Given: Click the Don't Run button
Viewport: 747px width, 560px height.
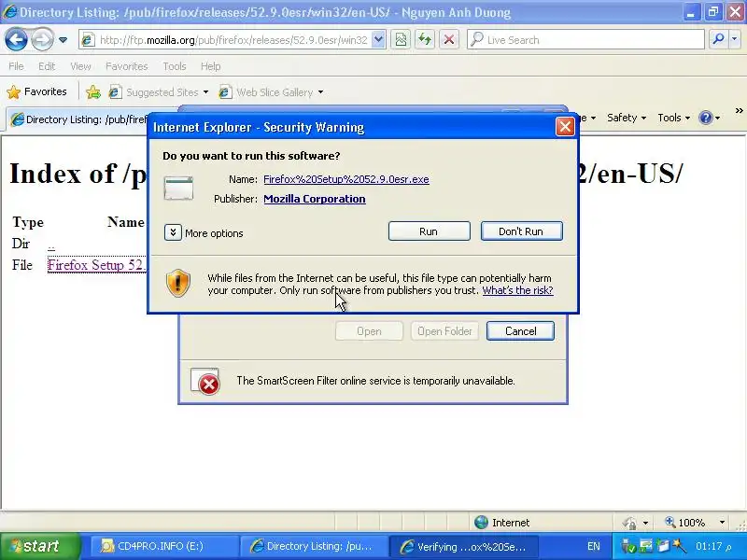Looking at the screenshot, I should click(x=521, y=231).
